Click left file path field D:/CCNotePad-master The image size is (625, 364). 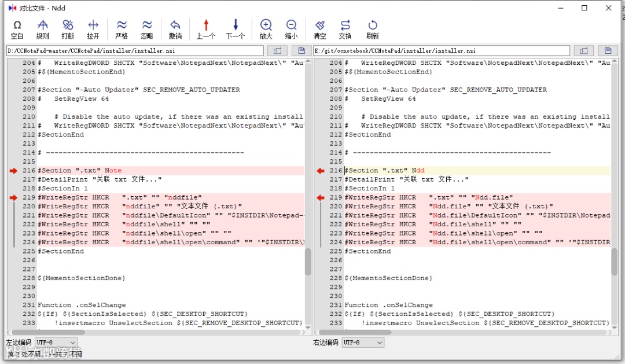[135, 50]
